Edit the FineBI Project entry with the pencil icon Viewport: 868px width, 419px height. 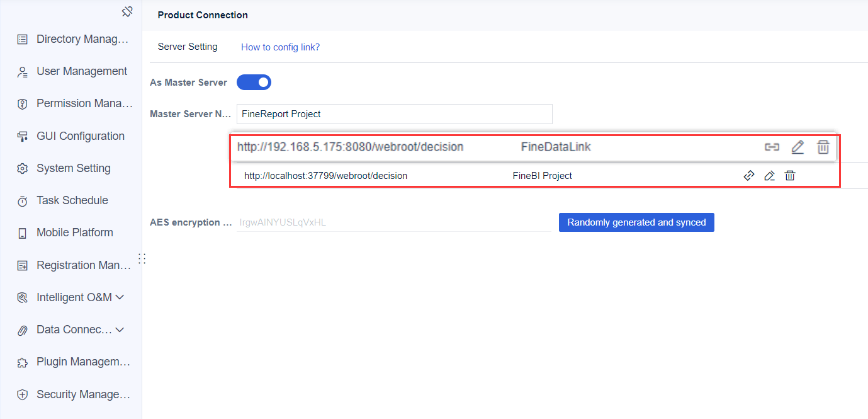(769, 175)
